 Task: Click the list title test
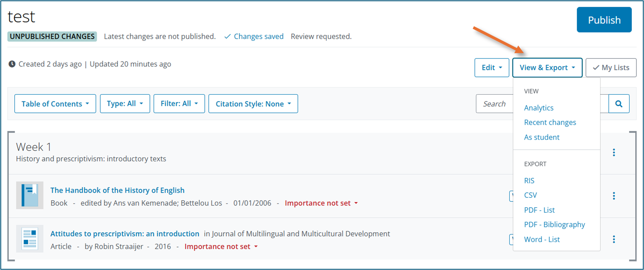click(21, 17)
